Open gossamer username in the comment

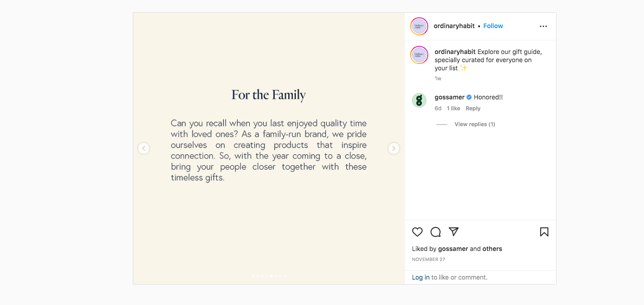(450, 97)
